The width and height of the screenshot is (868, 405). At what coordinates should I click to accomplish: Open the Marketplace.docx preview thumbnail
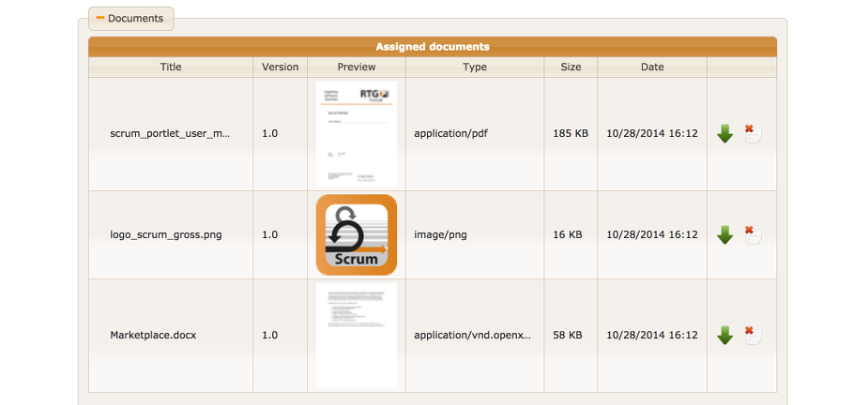click(357, 335)
